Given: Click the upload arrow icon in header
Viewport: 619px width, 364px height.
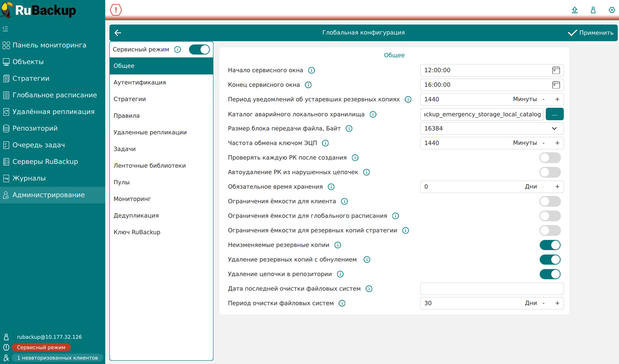Looking at the screenshot, I should pyautogui.click(x=574, y=10).
